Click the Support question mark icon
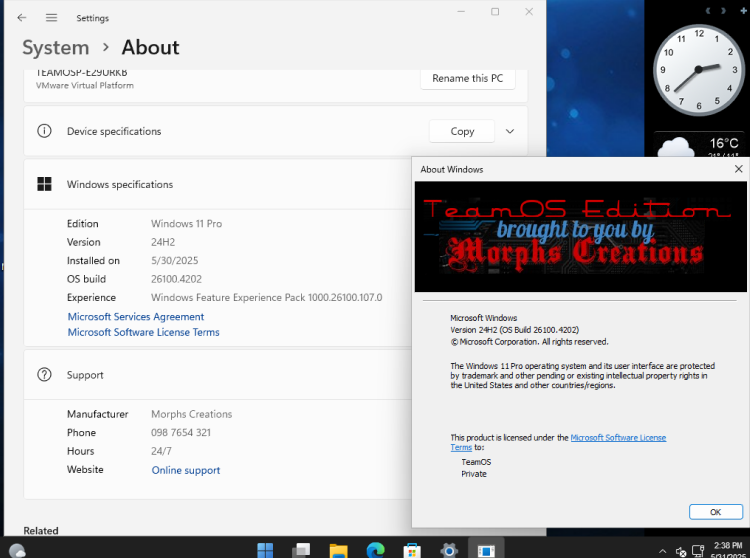The image size is (750, 558). point(44,374)
